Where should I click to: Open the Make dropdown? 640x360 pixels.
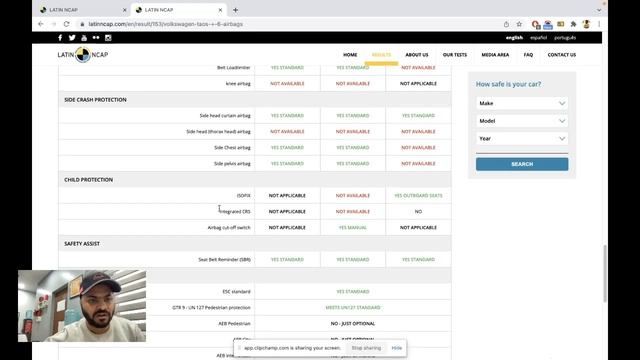[x=522, y=103]
